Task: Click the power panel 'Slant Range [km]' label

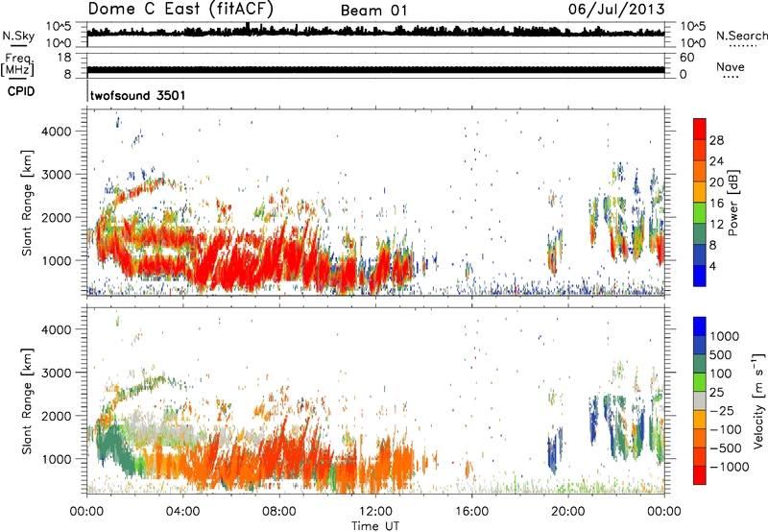Action: point(27,203)
